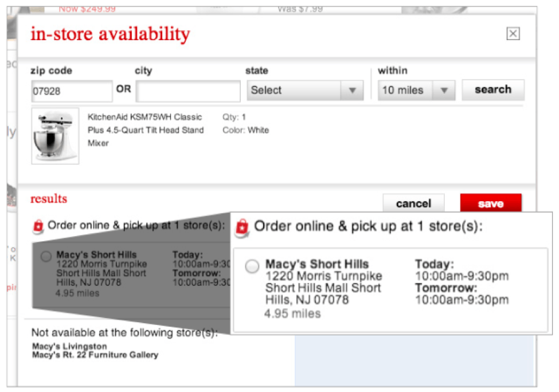Select Macy's Short Hills radio button in callout
Viewport: 559px width, 392px height.
(x=252, y=267)
